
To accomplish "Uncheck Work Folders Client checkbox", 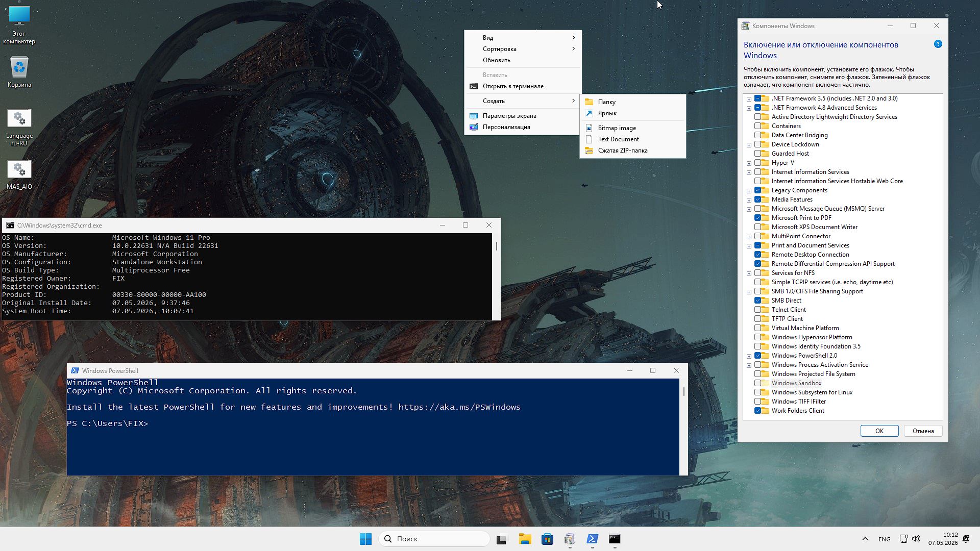I will [x=757, y=411].
